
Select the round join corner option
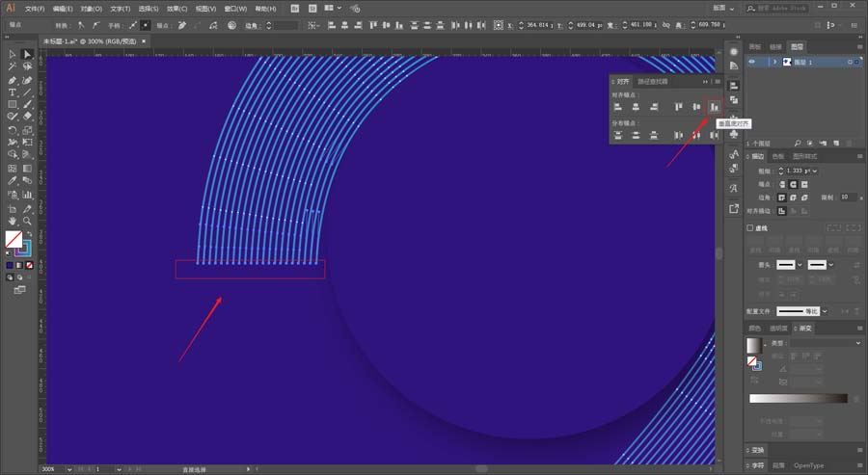[793, 198]
